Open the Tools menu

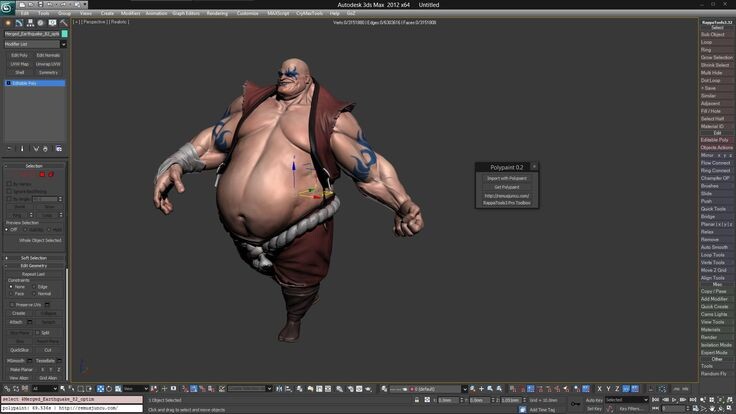(x=44, y=13)
